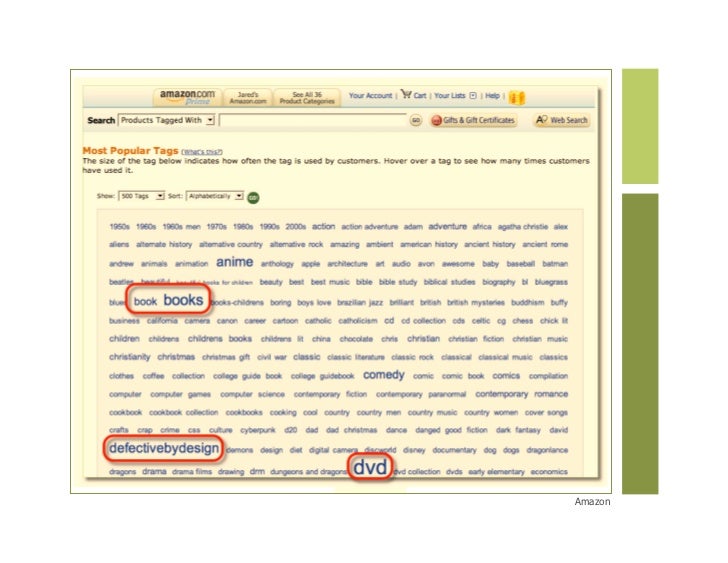
Task: Click the "chess" tag
Action: point(522,321)
